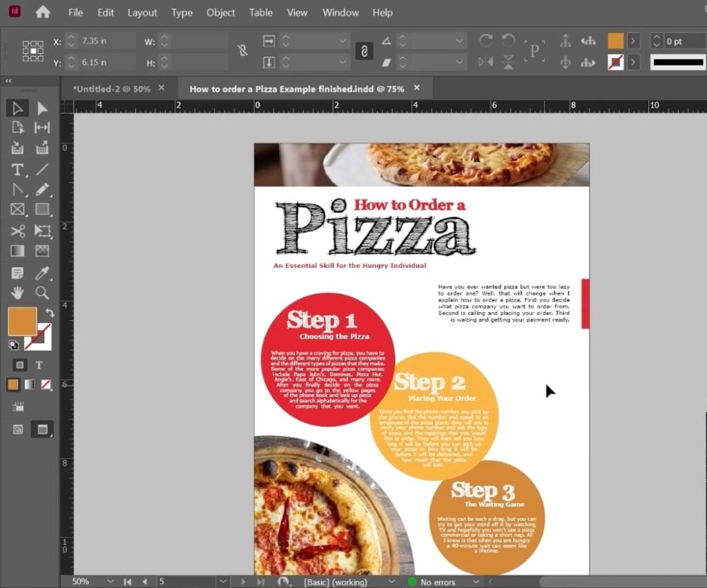Activate the Content Collector tool
This screenshot has height=588, width=707.
click(17, 148)
